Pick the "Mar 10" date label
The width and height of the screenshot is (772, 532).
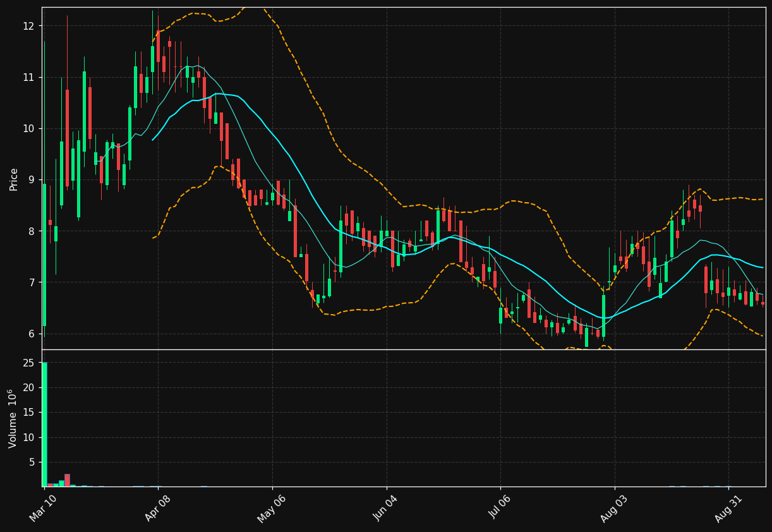click(x=43, y=509)
